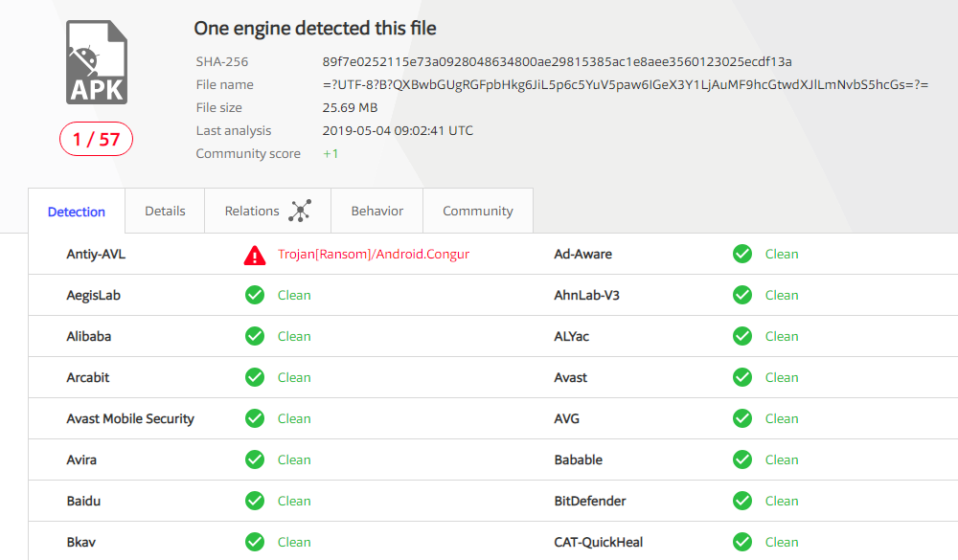
Task: Click the Clean result for Ad-Aware
Action: coord(782,254)
